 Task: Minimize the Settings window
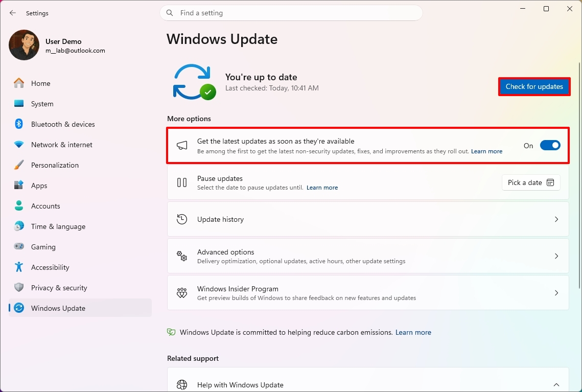(x=523, y=9)
